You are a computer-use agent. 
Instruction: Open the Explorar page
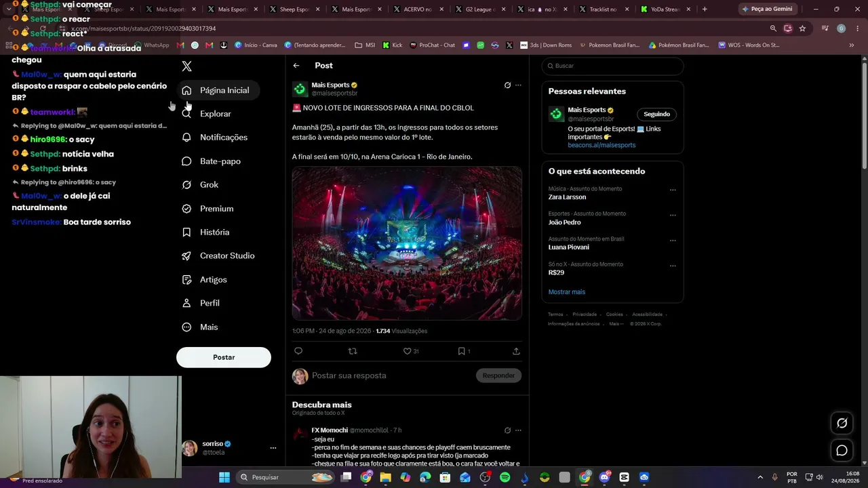tap(207, 114)
